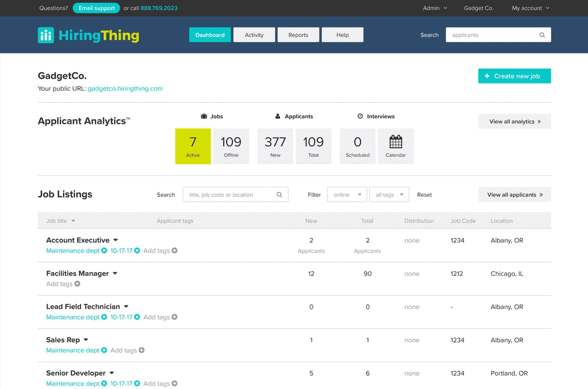The height and width of the screenshot is (389, 588).
Task: Remove Maintenance dept tag from Senior Developer
Action: [x=104, y=383]
